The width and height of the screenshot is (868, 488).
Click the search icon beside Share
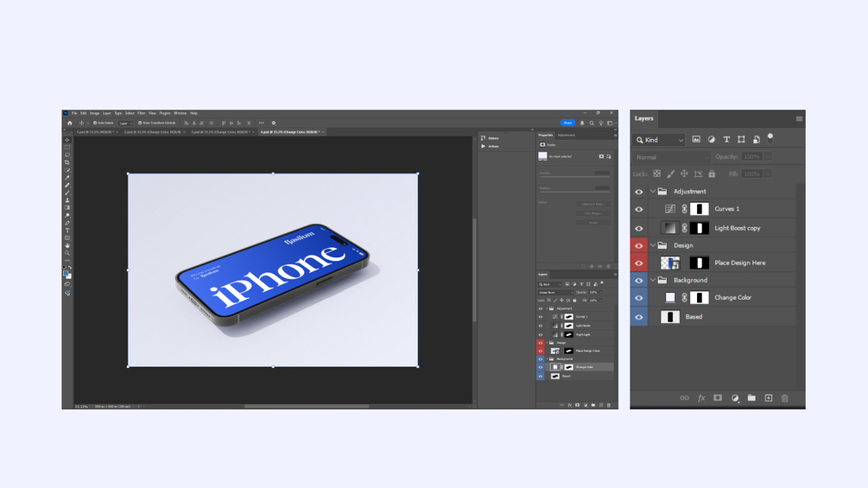pos(592,123)
